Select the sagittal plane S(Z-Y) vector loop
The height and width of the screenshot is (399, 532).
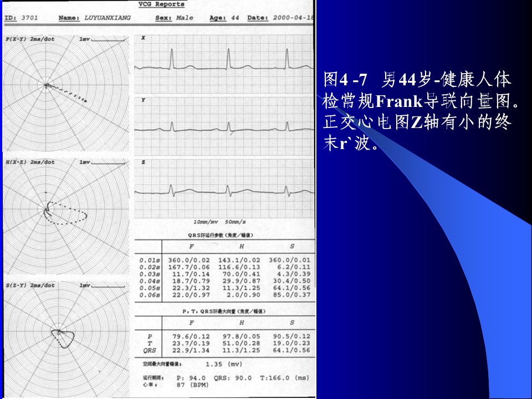[x=63, y=338]
